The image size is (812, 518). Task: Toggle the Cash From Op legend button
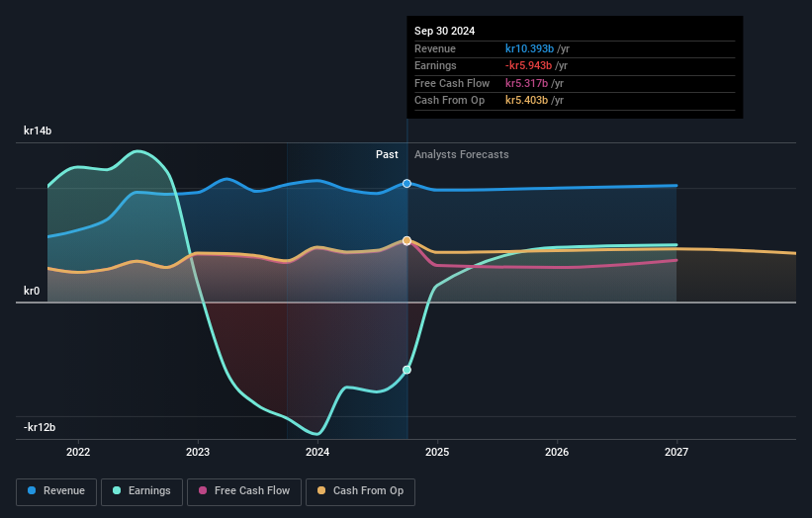360,491
